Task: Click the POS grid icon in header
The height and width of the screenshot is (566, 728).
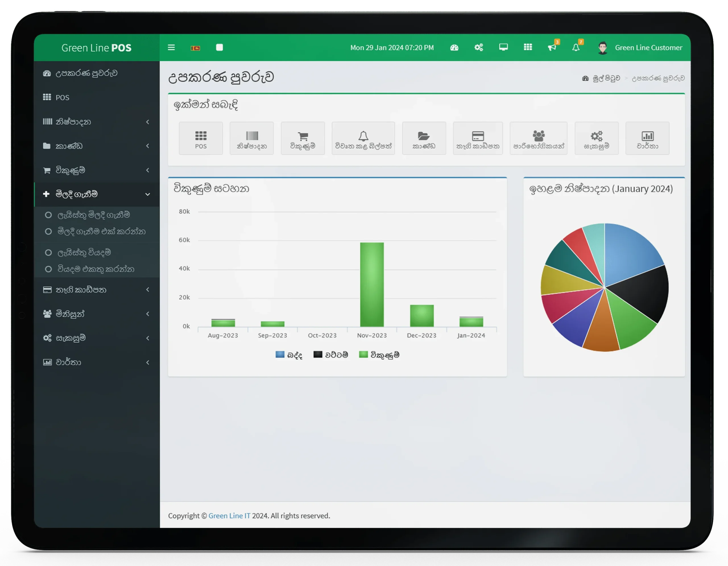Action: coord(528,47)
